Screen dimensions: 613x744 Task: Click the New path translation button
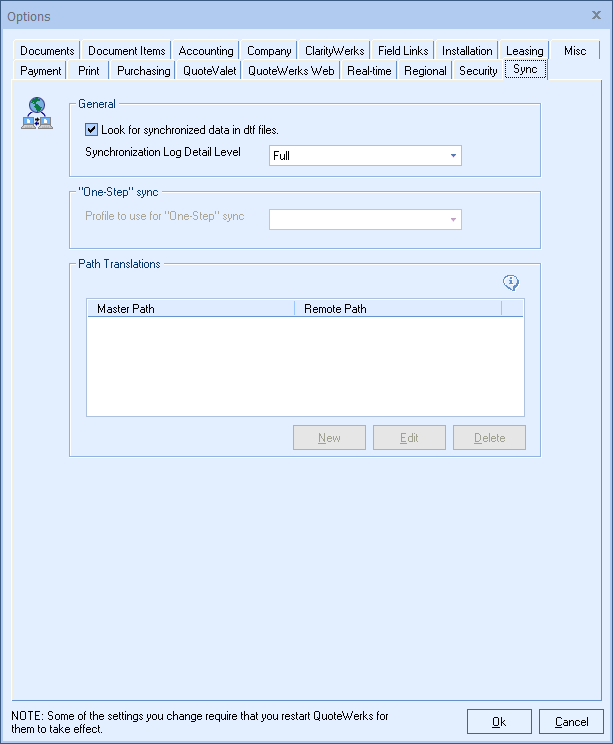(329, 438)
